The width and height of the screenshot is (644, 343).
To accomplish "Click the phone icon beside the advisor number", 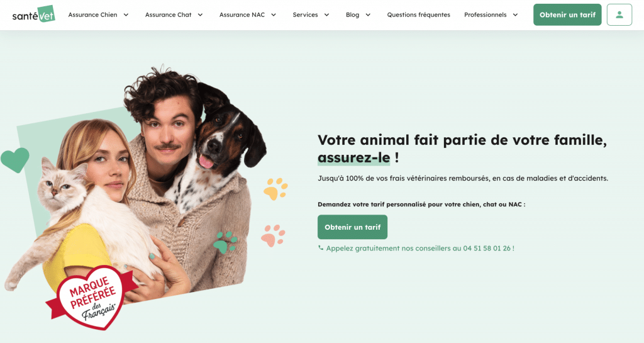I will [321, 248].
